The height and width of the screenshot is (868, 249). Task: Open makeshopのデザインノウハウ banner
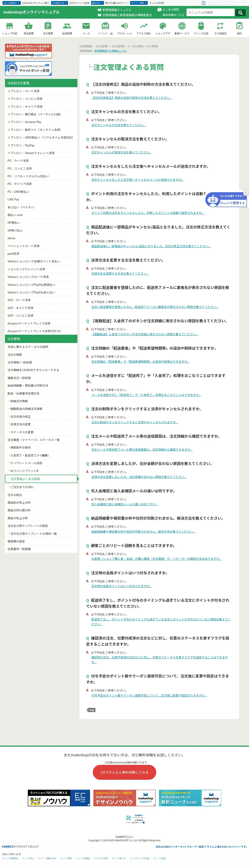pos(124,798)
